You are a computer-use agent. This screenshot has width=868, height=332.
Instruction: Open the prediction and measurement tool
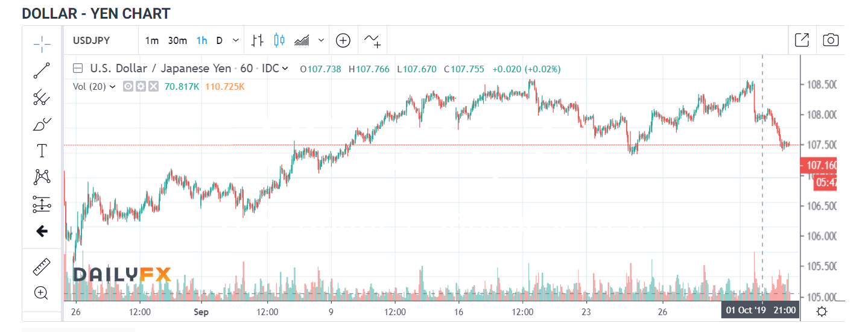[42, 204]
